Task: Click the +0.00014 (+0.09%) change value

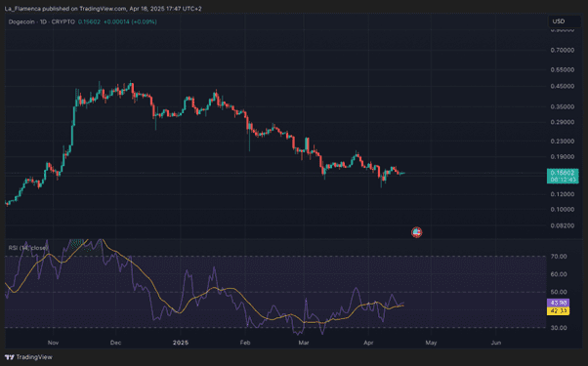Action: [x=130, y=21]
